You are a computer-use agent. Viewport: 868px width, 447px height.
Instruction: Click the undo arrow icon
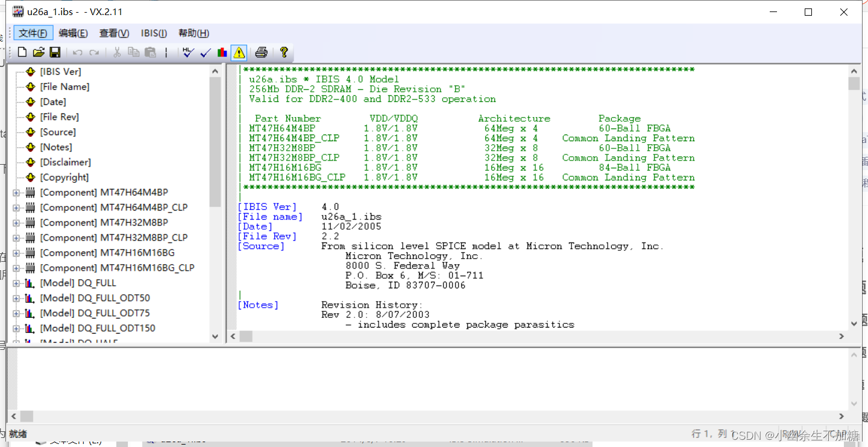click(78, 53)
